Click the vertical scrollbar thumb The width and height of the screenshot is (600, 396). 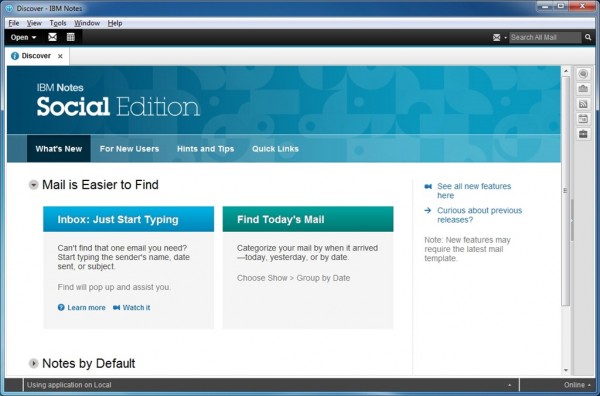pyautogui.click(x=566, y=191)
